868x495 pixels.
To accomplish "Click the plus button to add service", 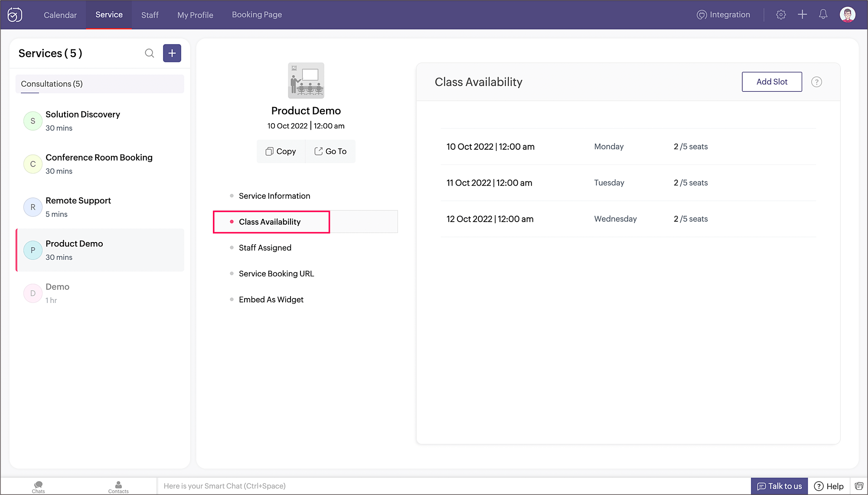I will coord(172,53).
